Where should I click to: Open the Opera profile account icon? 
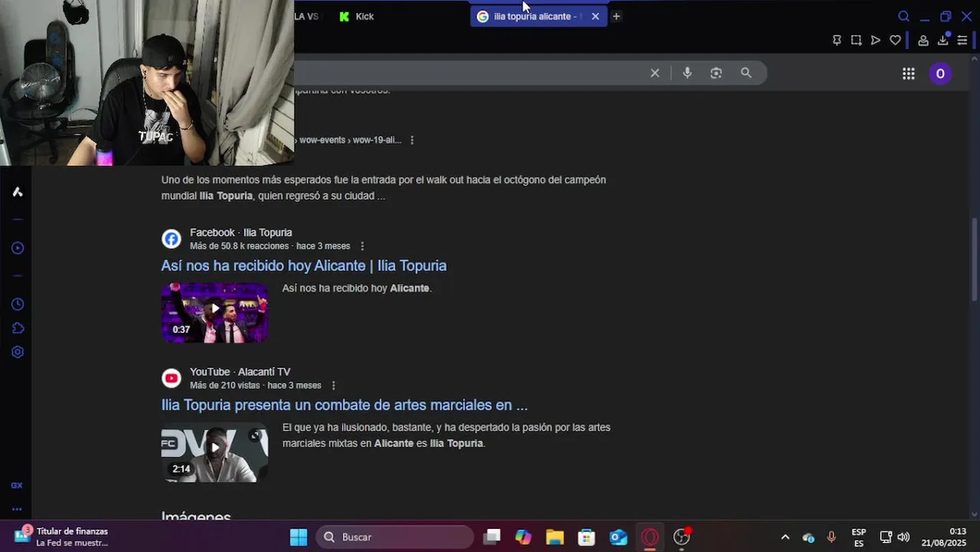pyautogui.click(x=923, y=41)
